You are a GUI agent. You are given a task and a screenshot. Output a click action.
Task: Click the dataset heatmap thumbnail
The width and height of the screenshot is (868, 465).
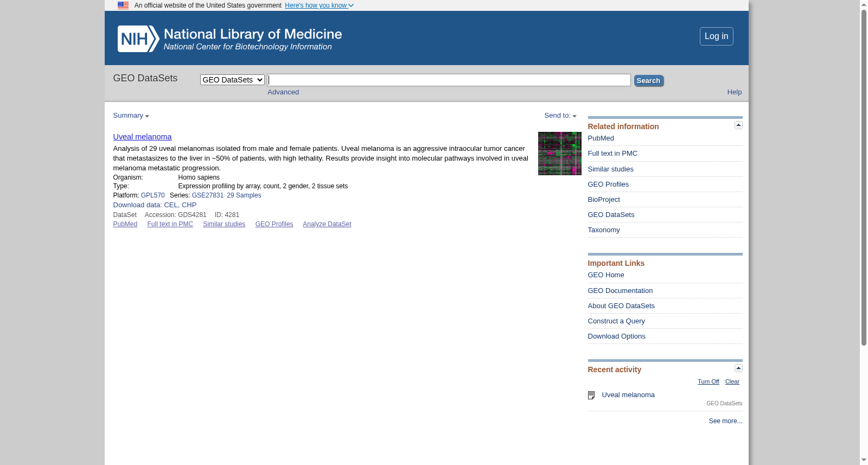(559, 154)
